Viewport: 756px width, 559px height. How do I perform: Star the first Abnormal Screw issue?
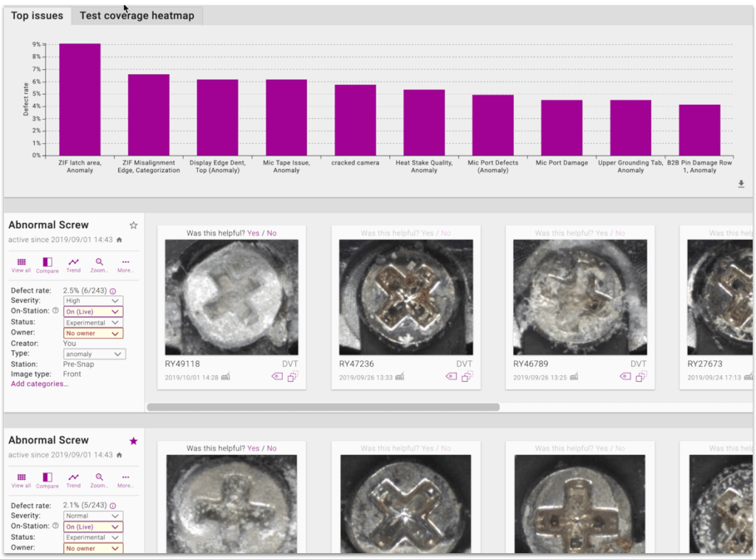pos(134,225)
